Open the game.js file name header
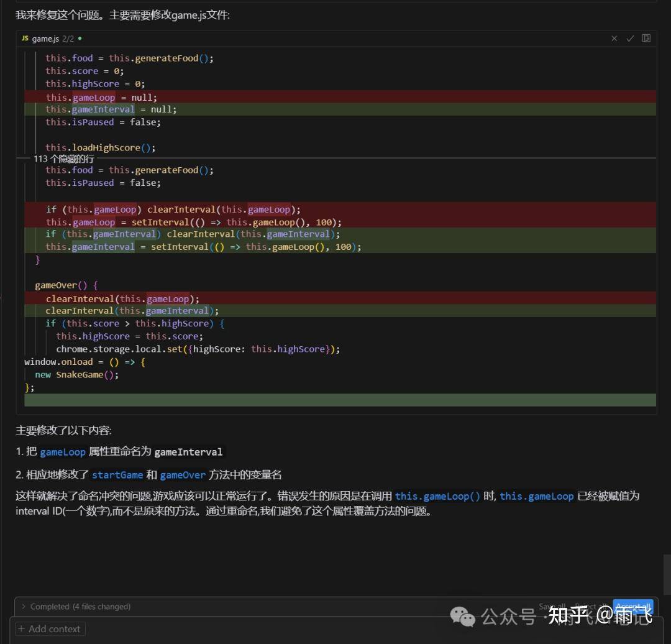The height and width of the screenshot is (644, 671). (45, 39)
